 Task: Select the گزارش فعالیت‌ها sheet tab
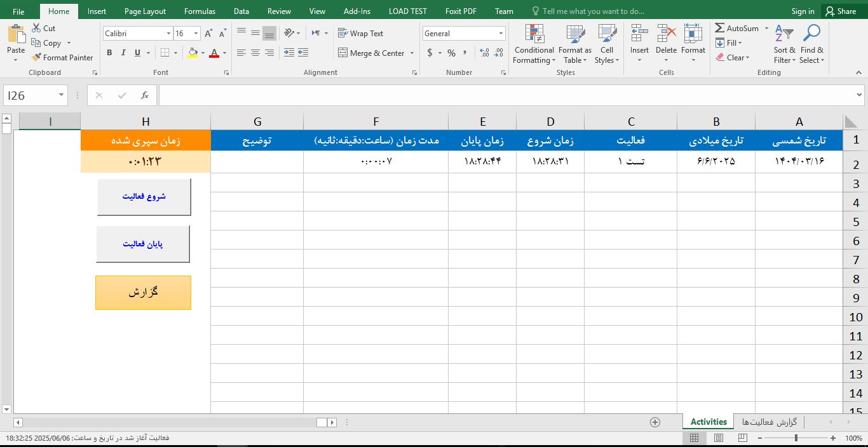click(770, 422)
